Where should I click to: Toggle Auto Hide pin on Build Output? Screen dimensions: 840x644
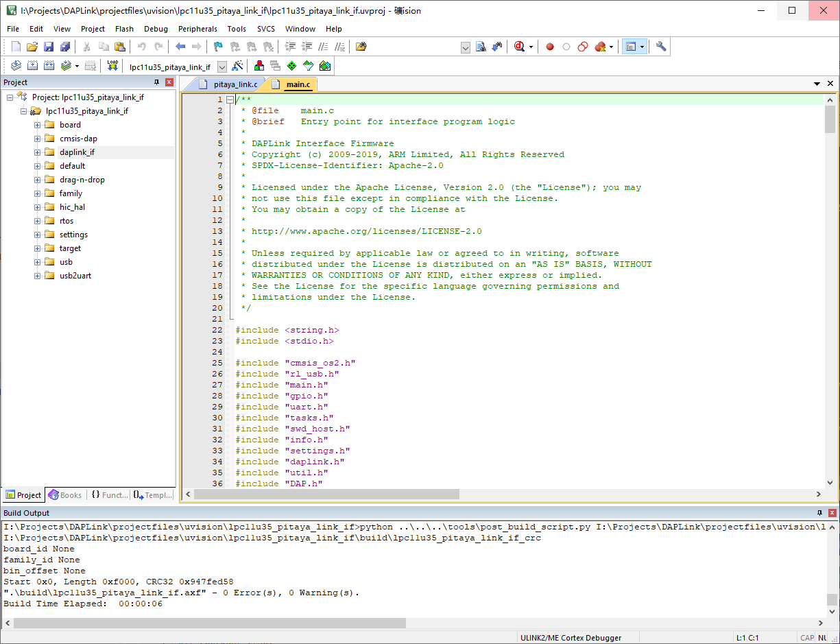click(819, 513)
